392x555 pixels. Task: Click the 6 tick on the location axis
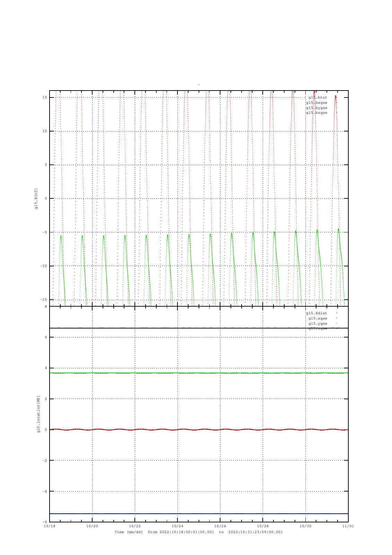tap(46, 337)
